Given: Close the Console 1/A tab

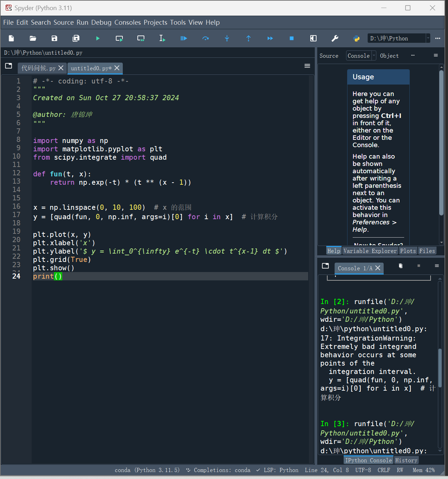Looking at the screenshot, I should pyautogui.click(x=378, y=268).
